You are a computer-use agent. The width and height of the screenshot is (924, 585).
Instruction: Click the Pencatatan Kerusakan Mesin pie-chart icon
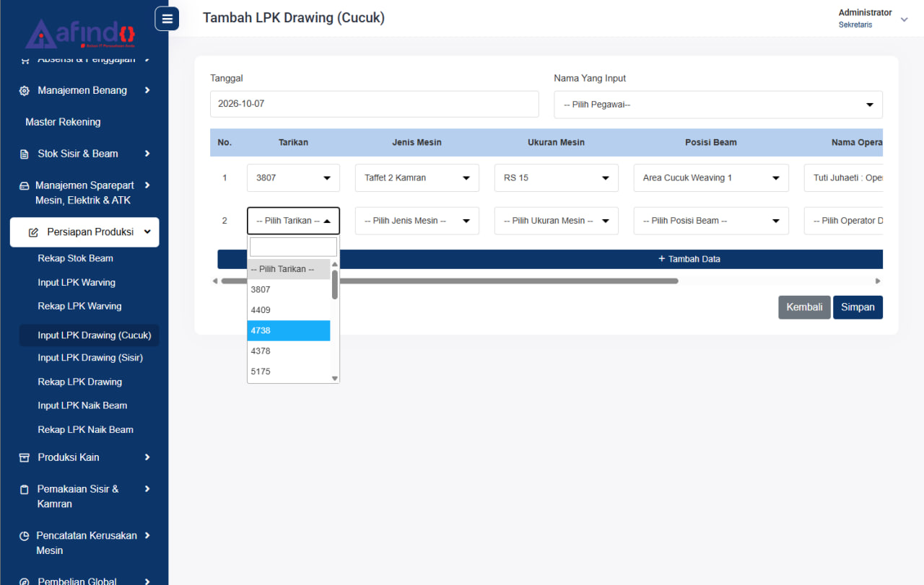24,536
